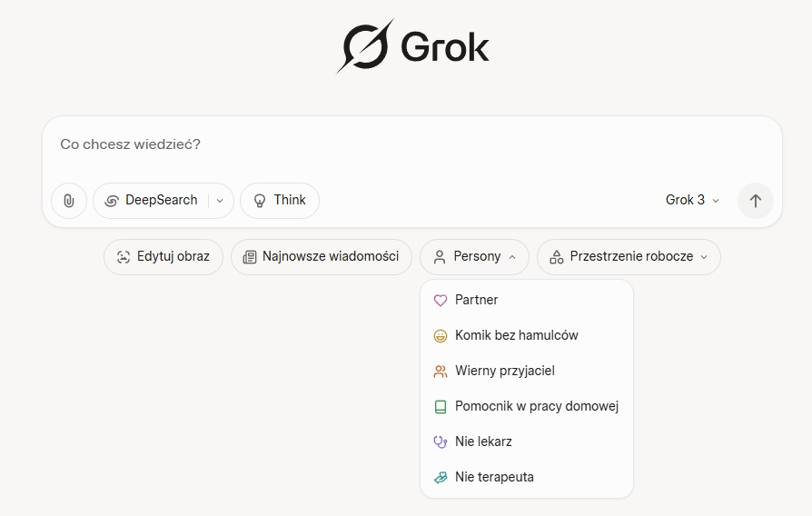Toggle the Think mode button
The height and width of the screenshot is (516, 812).
280,201
